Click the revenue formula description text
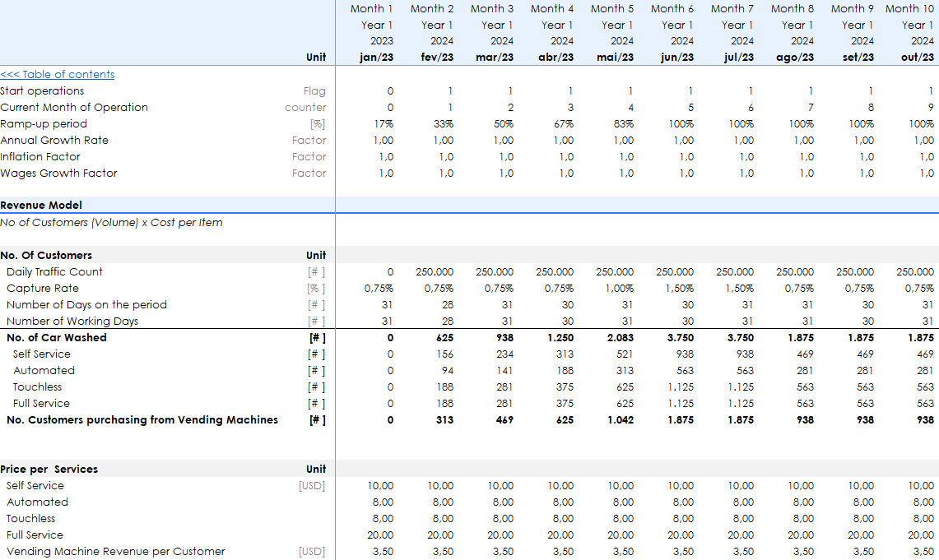The height and width of the screenshot is (560, 939). (x=111, y=222)
